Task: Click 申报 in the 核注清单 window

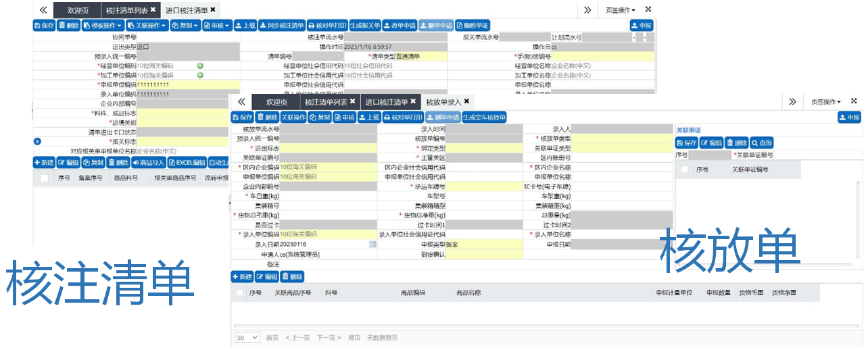Action: [642, 26]
